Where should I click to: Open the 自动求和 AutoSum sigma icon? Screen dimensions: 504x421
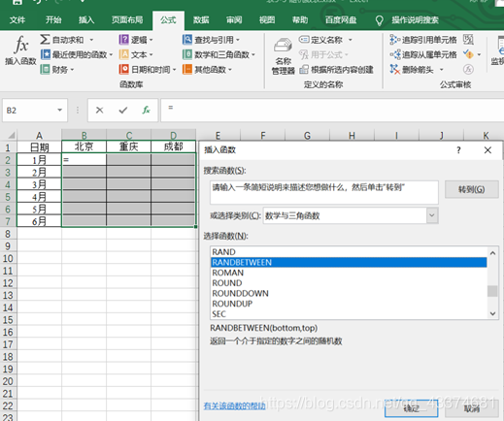click(45, 40)
